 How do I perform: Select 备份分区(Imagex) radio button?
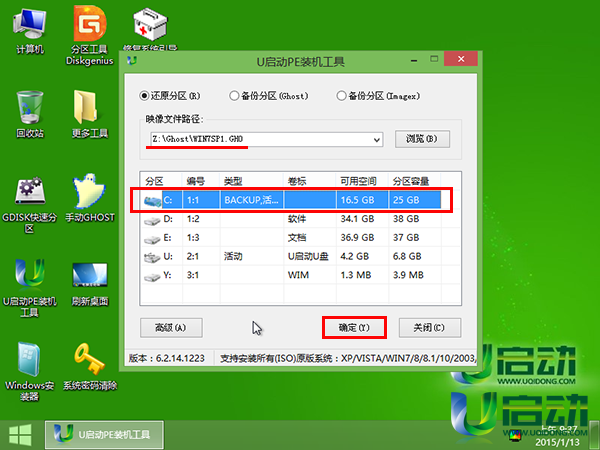pos(341,96)
